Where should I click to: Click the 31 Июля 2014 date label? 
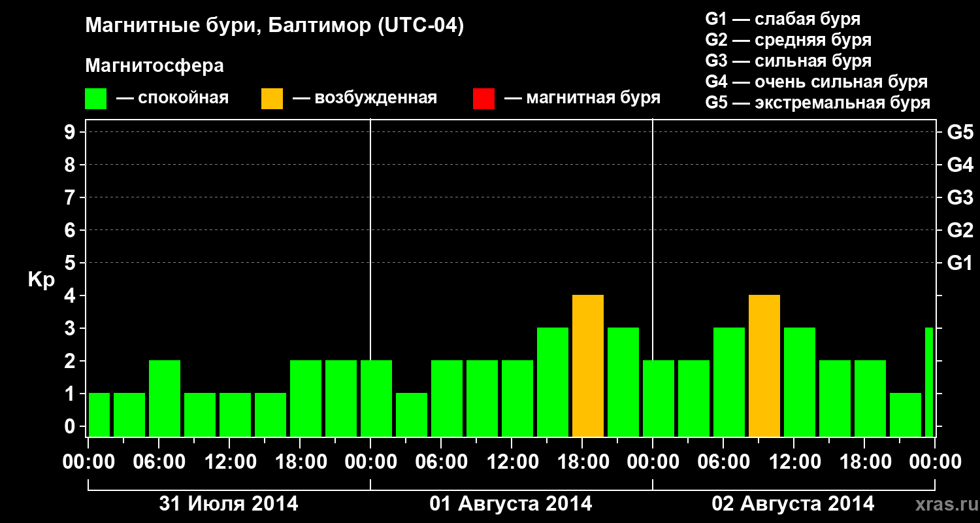coord(229,504)
